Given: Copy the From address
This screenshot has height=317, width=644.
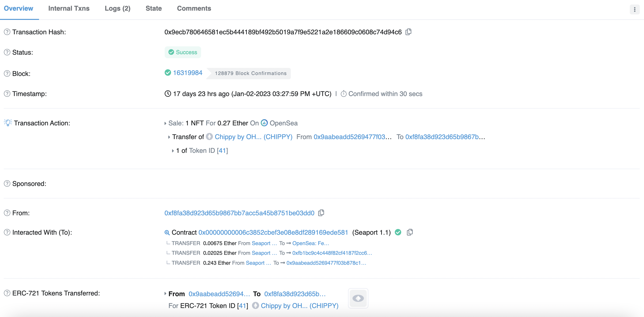Looking at the screenshot, I should coord(321,213).
